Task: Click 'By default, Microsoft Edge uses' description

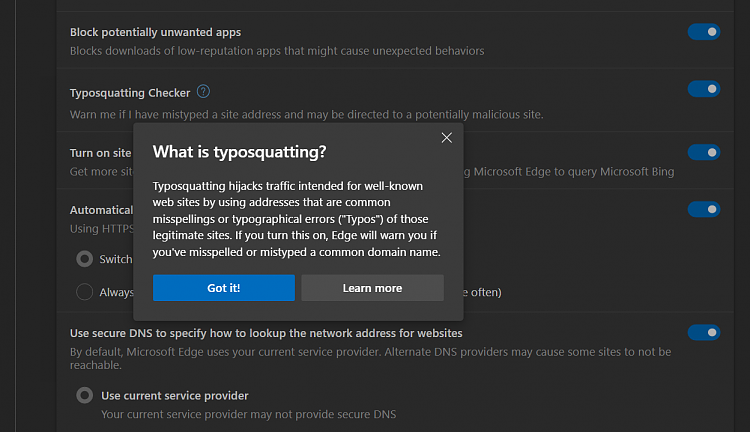Action: [x=370, y=358]
